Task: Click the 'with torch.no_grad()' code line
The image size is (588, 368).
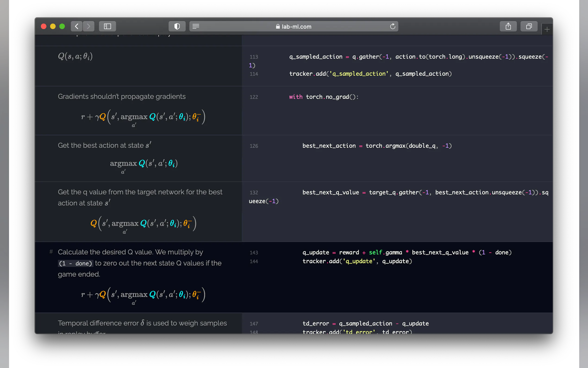Action: click(x=324, y=97)
